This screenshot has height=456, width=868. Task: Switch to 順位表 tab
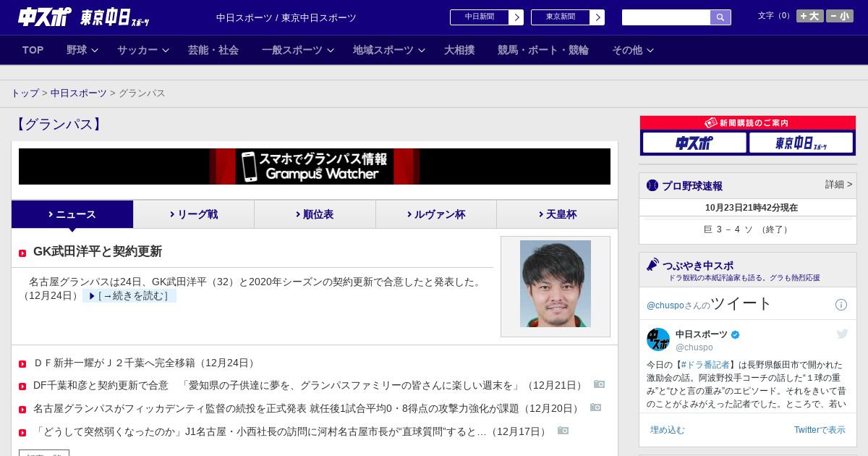coord(315,214)
